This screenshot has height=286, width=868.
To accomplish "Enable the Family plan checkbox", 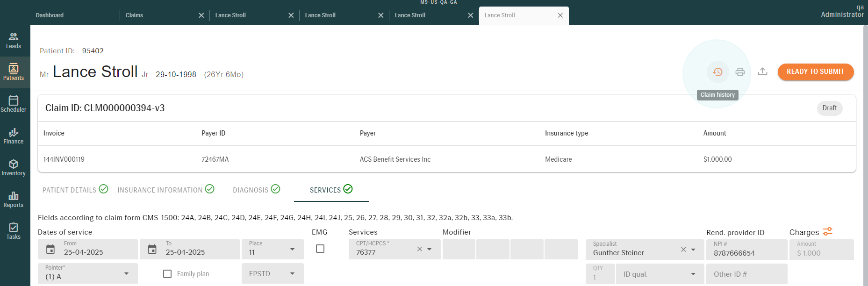I will point(167,274).
